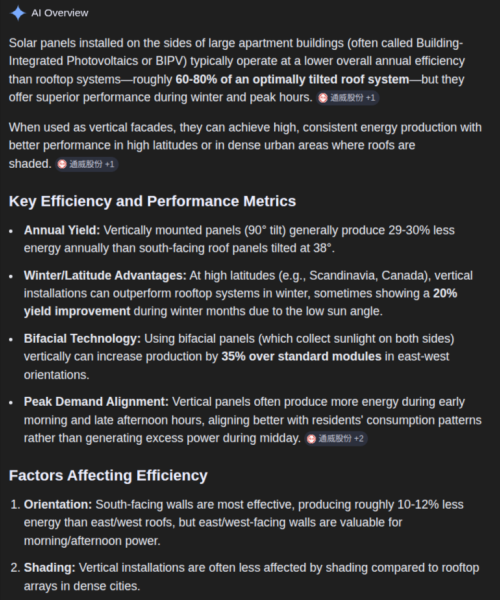Click the "AI Overview" label text
500x600 pixels.
(60, 13)
